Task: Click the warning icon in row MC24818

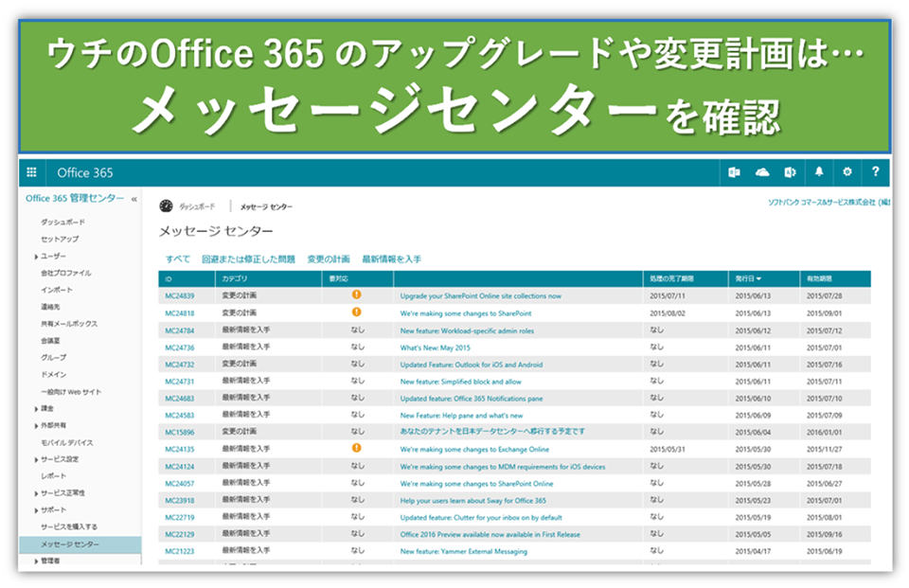Action: coord(357,312)
